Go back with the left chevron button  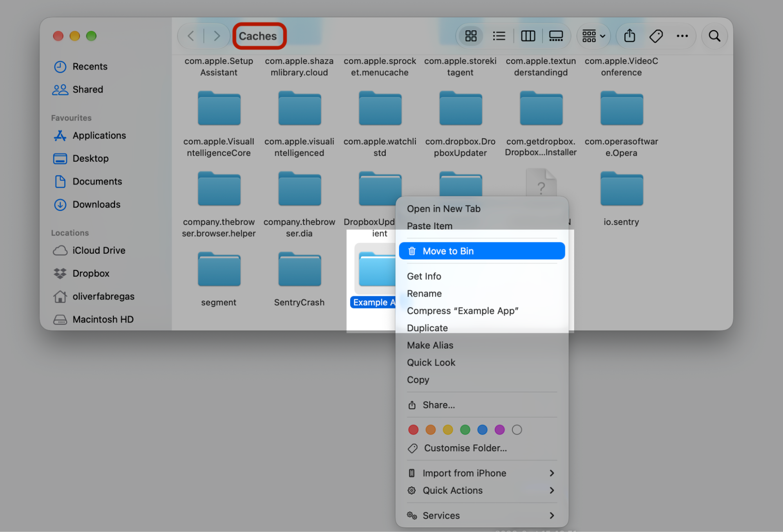191,36
